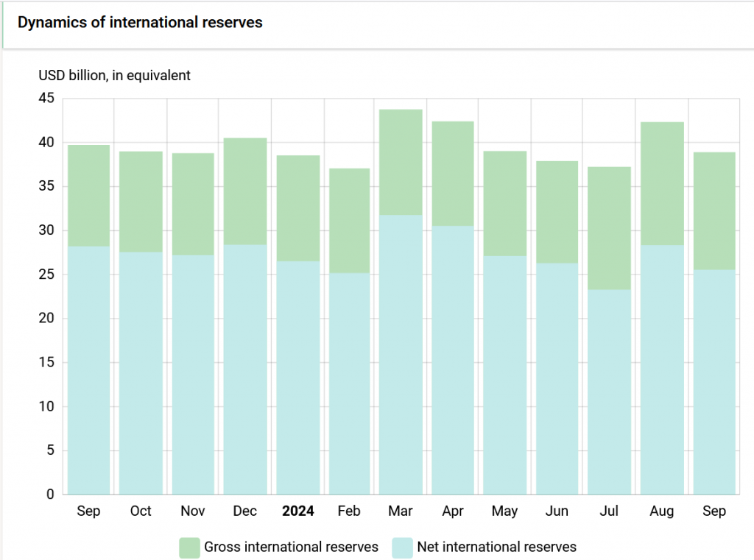Select the blue net segment of March bar

click(401, 353)
